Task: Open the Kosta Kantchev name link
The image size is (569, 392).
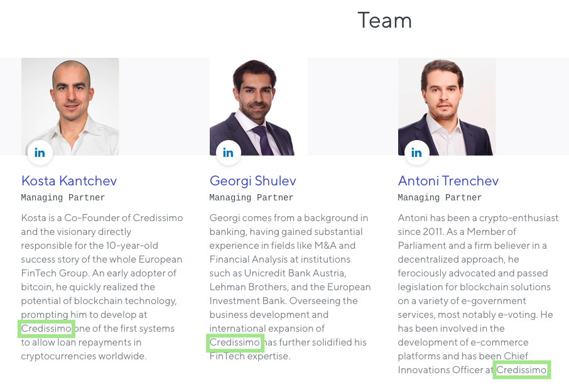Action: coord(69,181)
